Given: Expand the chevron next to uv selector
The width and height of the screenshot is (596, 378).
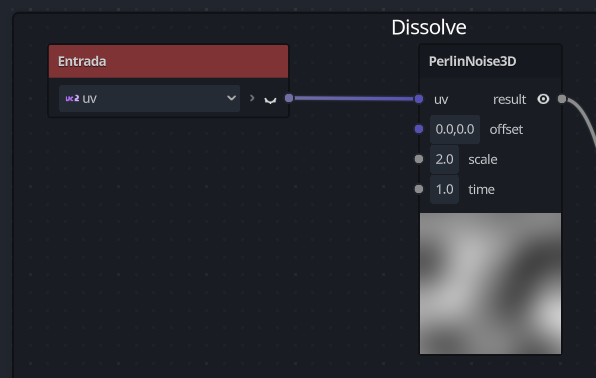Looking at the screenshot, I should [252, 98].
